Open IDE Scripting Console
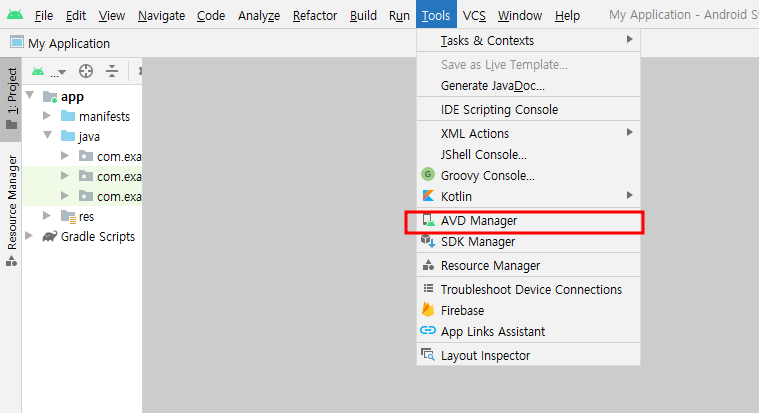Image resolution: width=759 pixels, height=413 pixels. (x=528, y=110)
